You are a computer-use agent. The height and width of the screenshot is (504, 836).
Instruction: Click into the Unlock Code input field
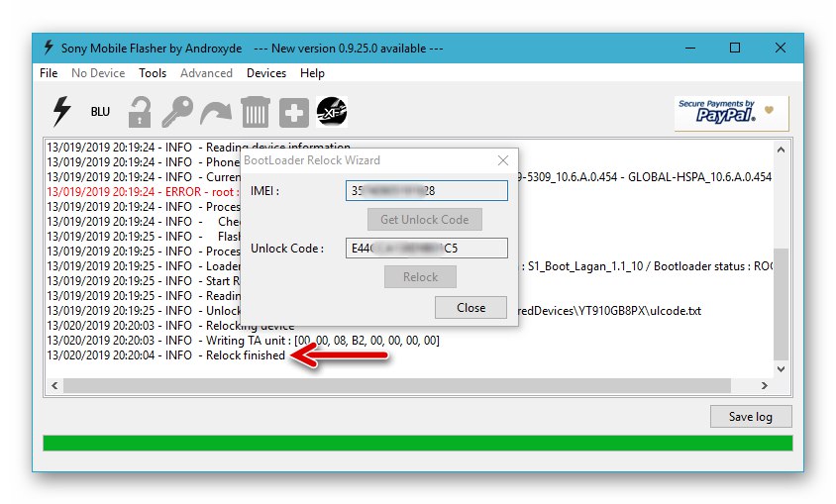click(x=427, y=249)
